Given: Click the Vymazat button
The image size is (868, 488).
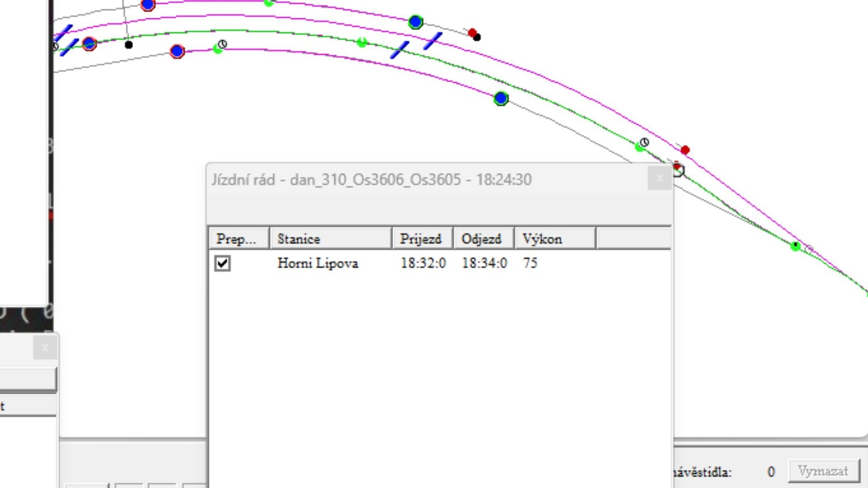Looking at the screenshot, I should click(x=824, y=471).
